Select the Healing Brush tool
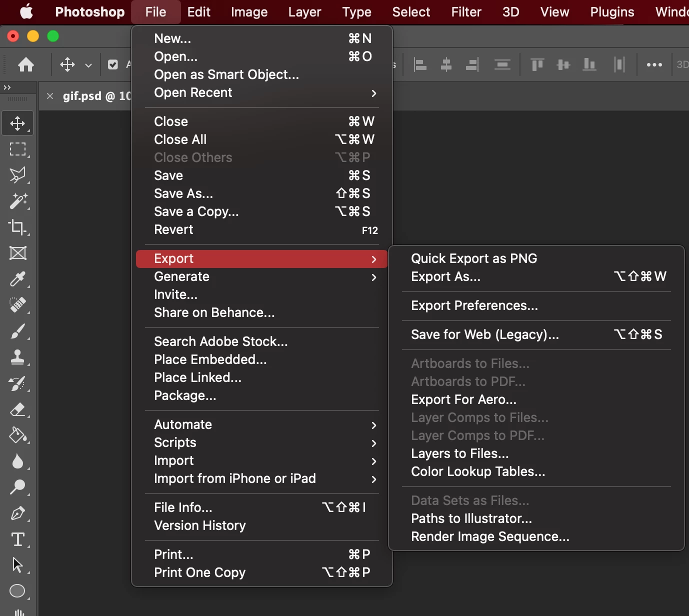 (17, 305)
